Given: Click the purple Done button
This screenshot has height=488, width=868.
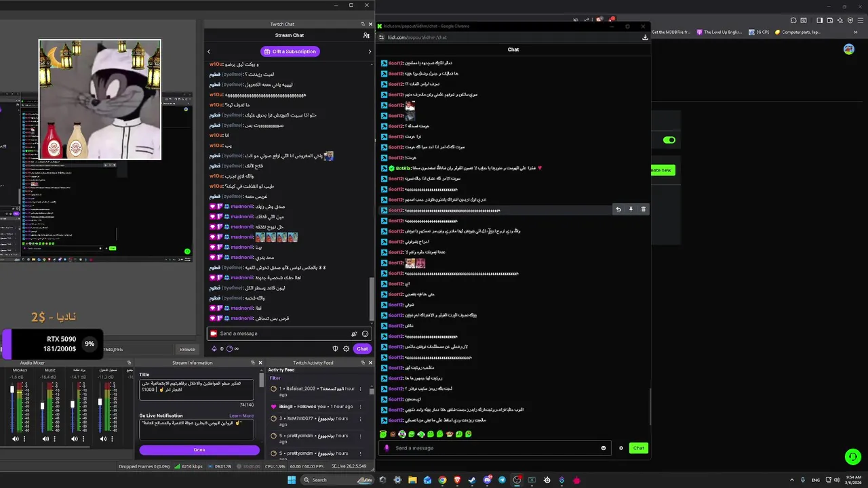Looking at the screenshot, I should click(199, 450).
